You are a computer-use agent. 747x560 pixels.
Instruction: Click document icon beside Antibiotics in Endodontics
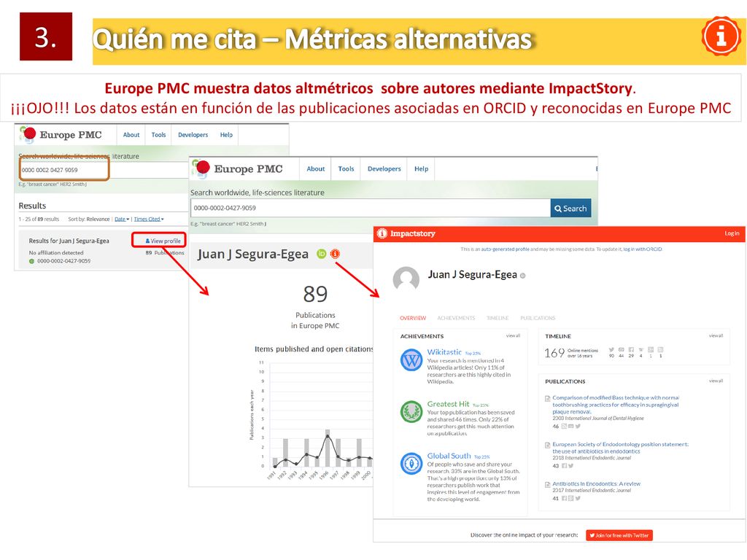pos(548,484)
